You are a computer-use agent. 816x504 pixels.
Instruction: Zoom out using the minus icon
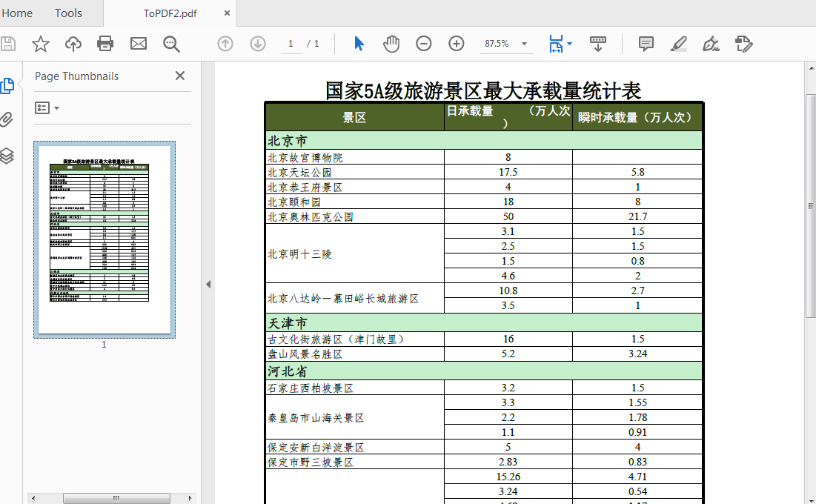pyautogui.click(x=423, y=44)
